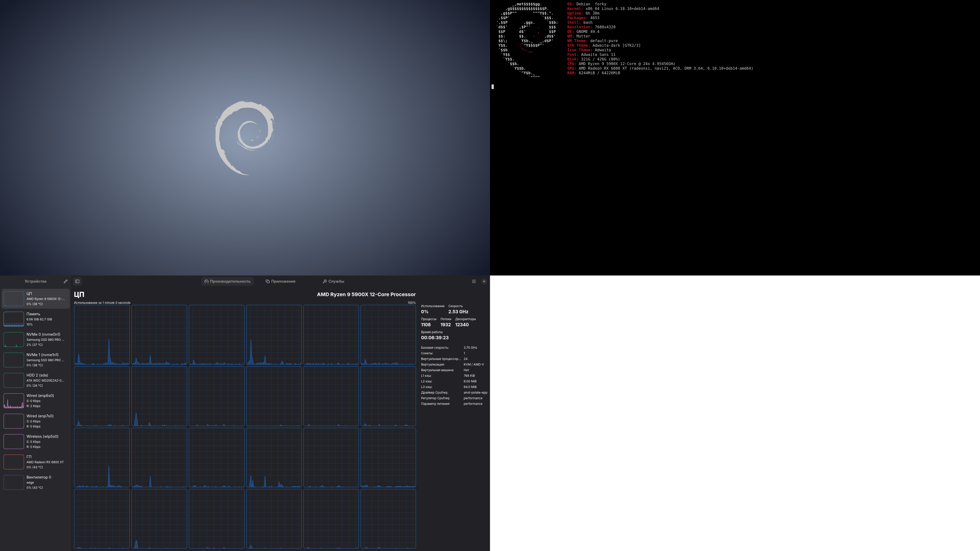
Task: Click the terminal cursor prompt line
Action: (493, 87)
